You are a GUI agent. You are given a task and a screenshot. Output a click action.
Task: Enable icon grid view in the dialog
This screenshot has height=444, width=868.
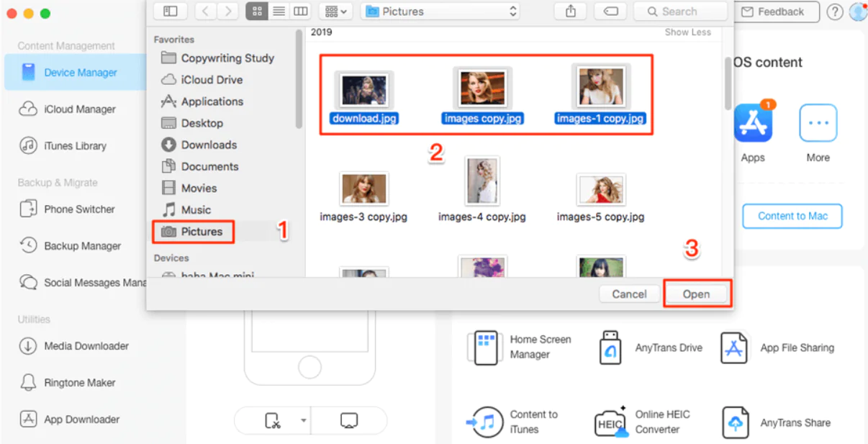(257, 11)
